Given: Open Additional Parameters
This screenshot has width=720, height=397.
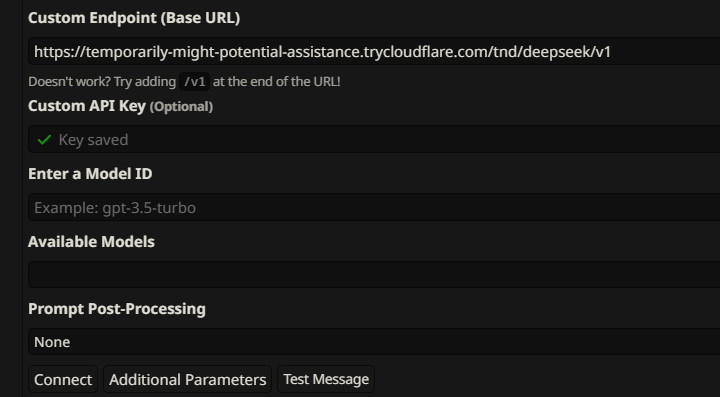Looking at the screenshot, I should click(187, 379).
